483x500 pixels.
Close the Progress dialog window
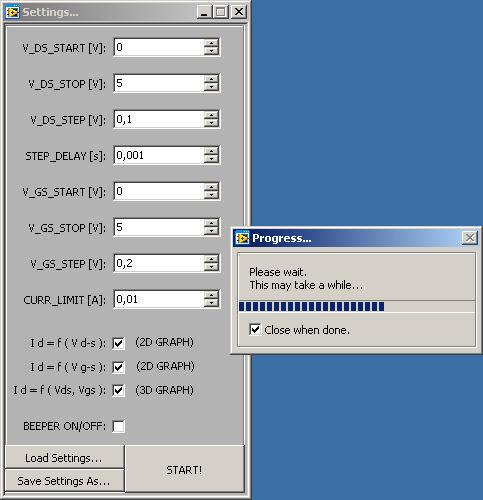470,238
